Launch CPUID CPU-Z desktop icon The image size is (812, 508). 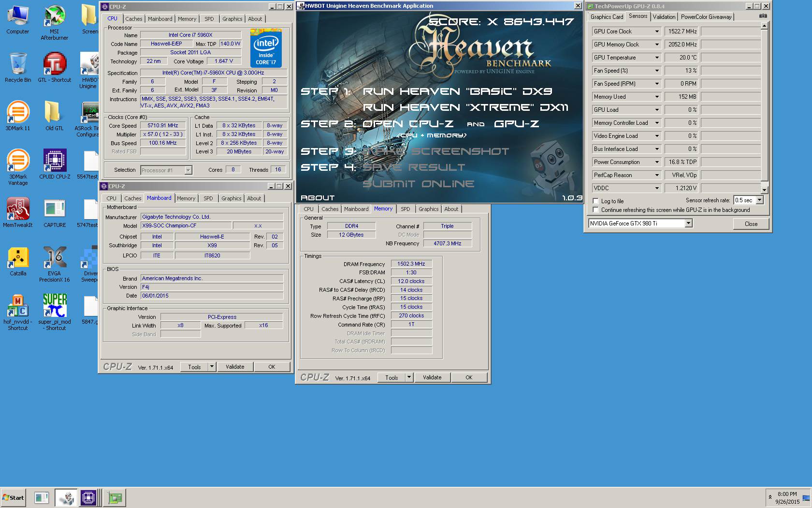tap(55, 164)
